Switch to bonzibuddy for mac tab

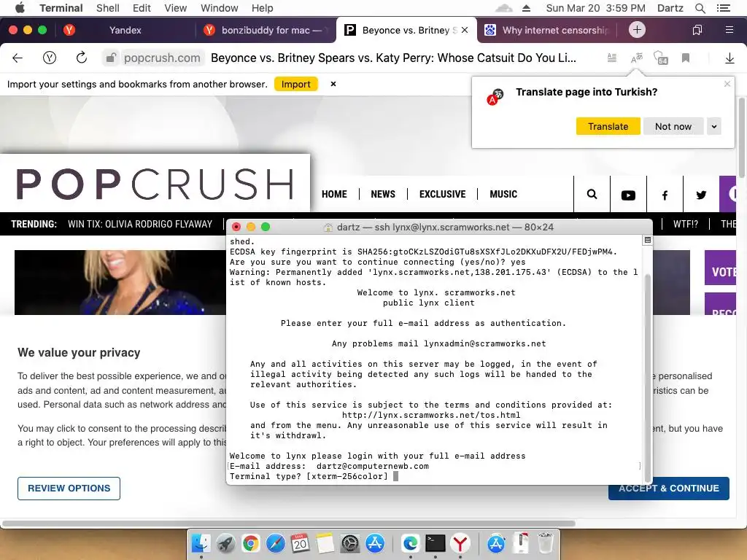coord(266,30)
